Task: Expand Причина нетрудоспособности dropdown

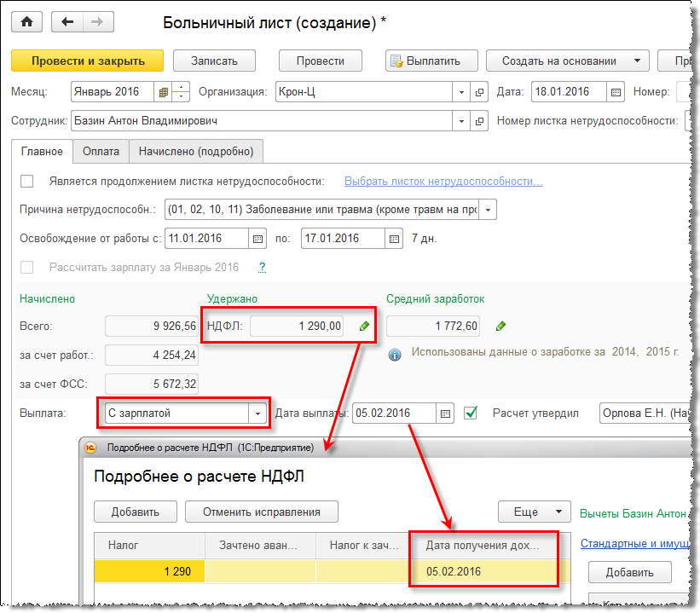Action: 487,209
